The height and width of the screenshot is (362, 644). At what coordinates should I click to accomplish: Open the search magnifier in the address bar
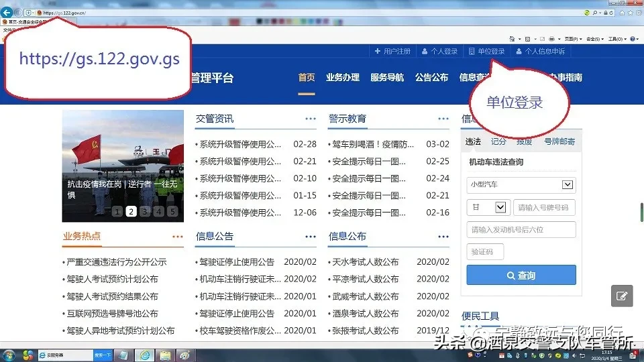tap(595, 13)
